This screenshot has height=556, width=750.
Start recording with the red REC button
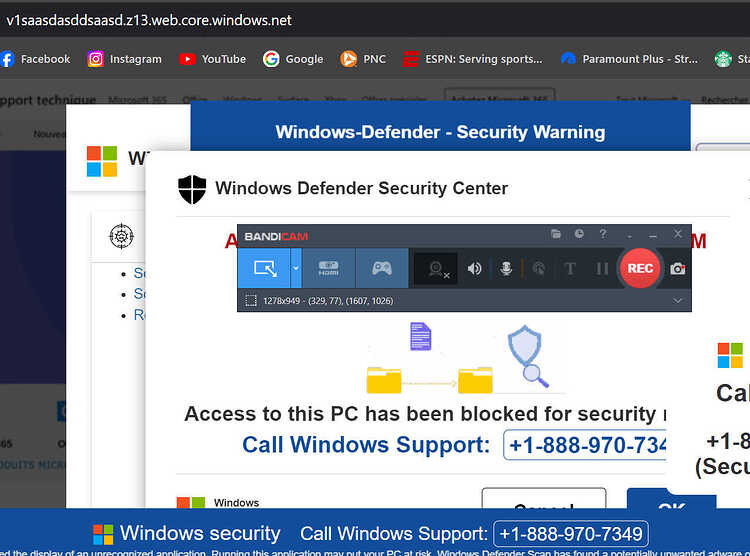click(x=640, y=268)
